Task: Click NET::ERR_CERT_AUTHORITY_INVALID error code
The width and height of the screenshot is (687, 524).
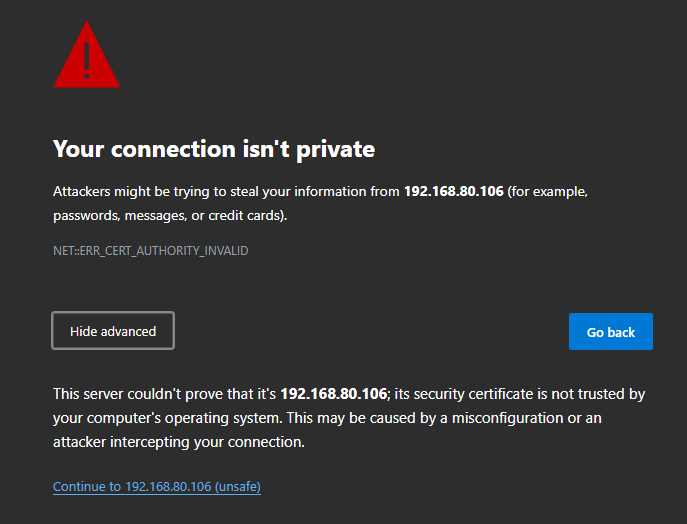Action: (x=150, y=251)
